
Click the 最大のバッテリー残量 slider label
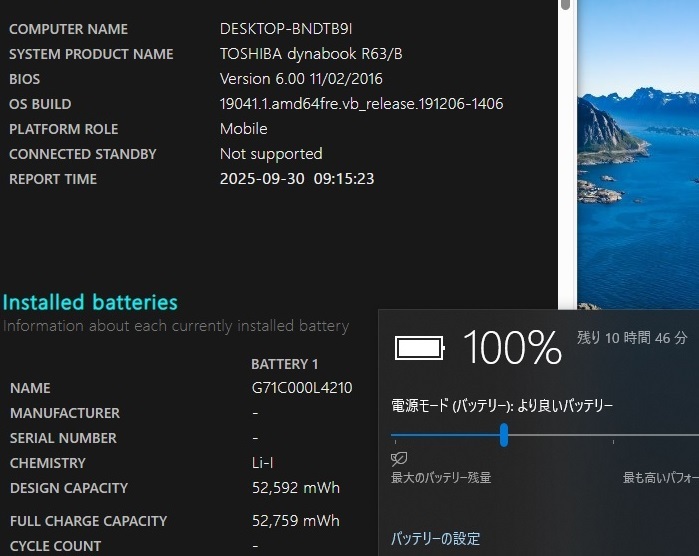[x=441, y=478]
